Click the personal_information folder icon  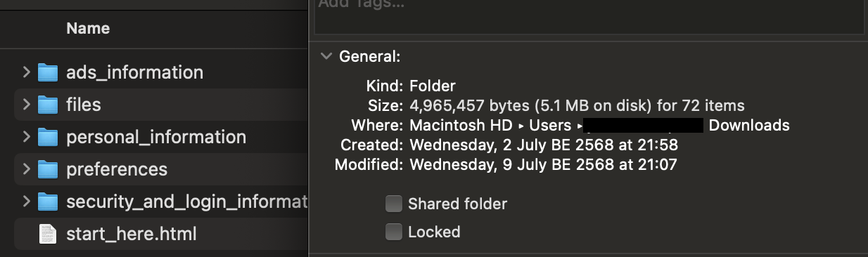click(x=47, y=137)
